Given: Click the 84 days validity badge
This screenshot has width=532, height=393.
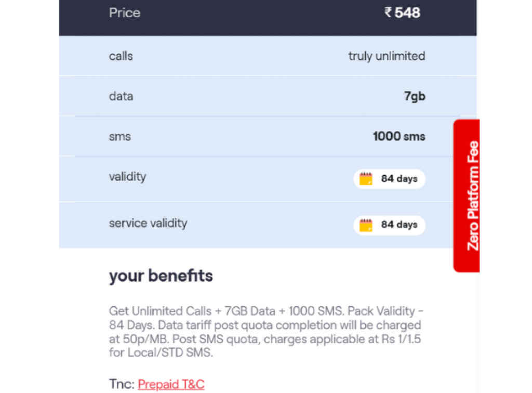Looking at the screenshot, I should coord(389,178).
